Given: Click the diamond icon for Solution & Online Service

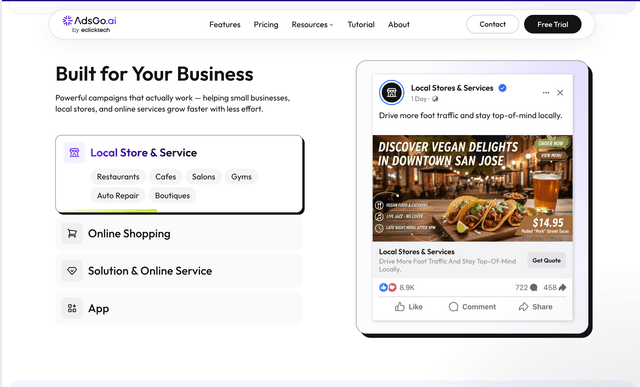Looking at the screenshot, I should (x=72, y=271).
